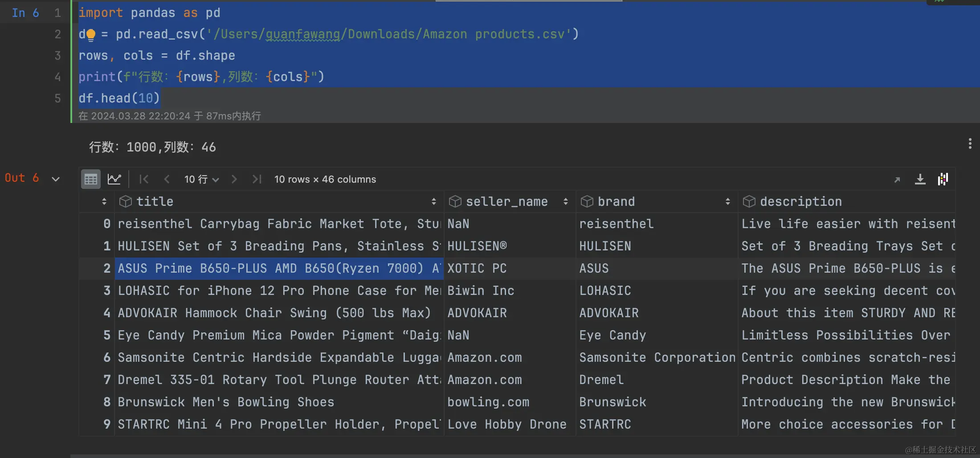980x458 pixels.
Task: Select the row index 5 cell
Action: pos(97,335)
